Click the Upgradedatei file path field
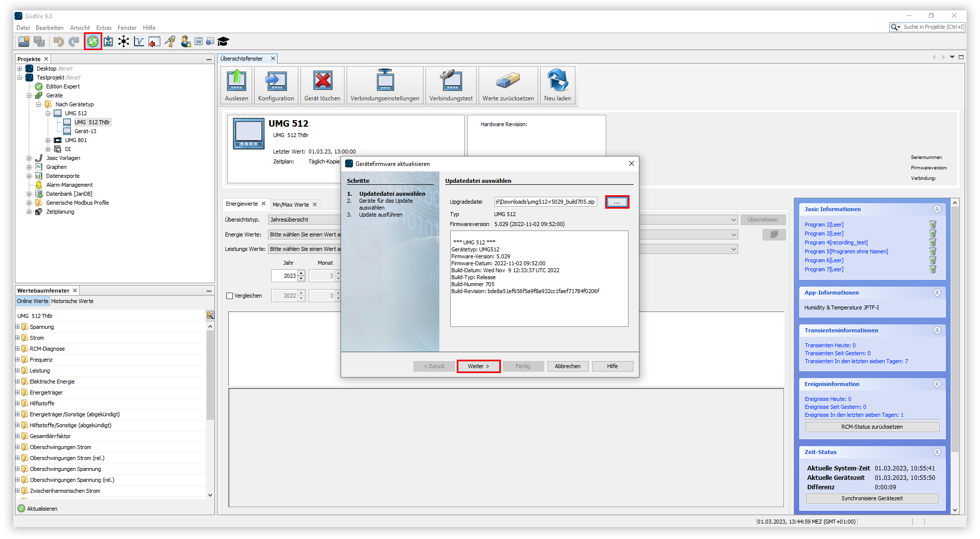 click(x=545, y=202)
